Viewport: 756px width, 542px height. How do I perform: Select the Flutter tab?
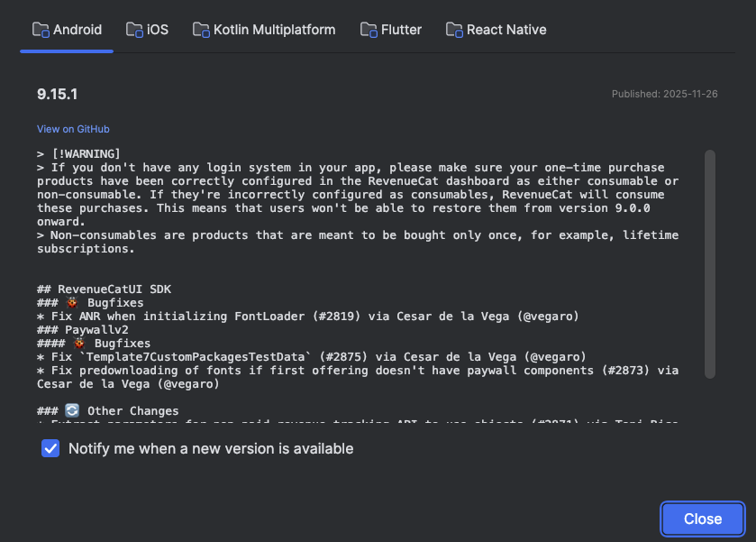pos(401,30)
